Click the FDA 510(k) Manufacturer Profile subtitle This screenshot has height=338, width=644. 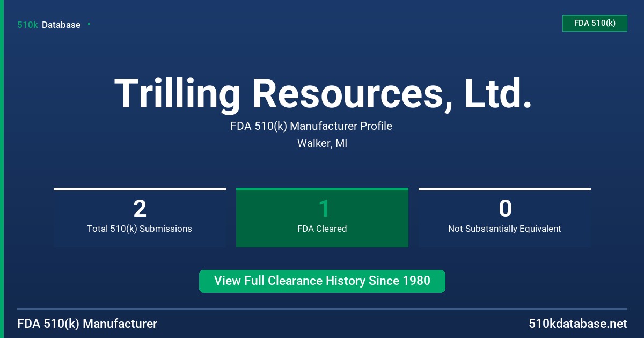click(x=311, y=126)
